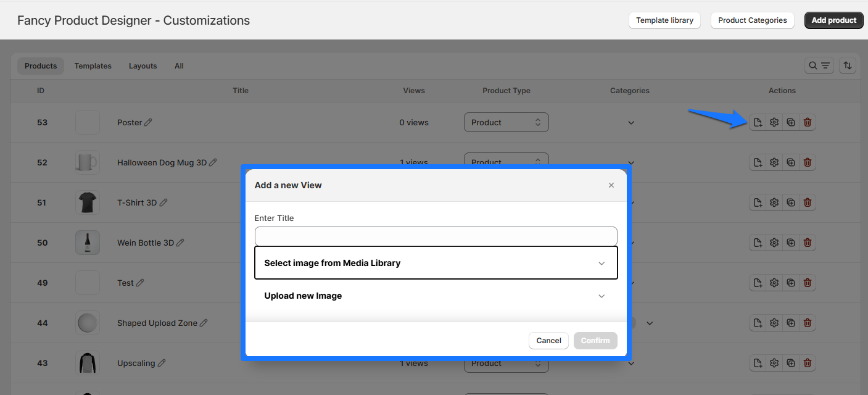Duplicate Halloween Dog Mug 3D product
Viewport: 868px width, 395px height.
[x=791, y=162]
